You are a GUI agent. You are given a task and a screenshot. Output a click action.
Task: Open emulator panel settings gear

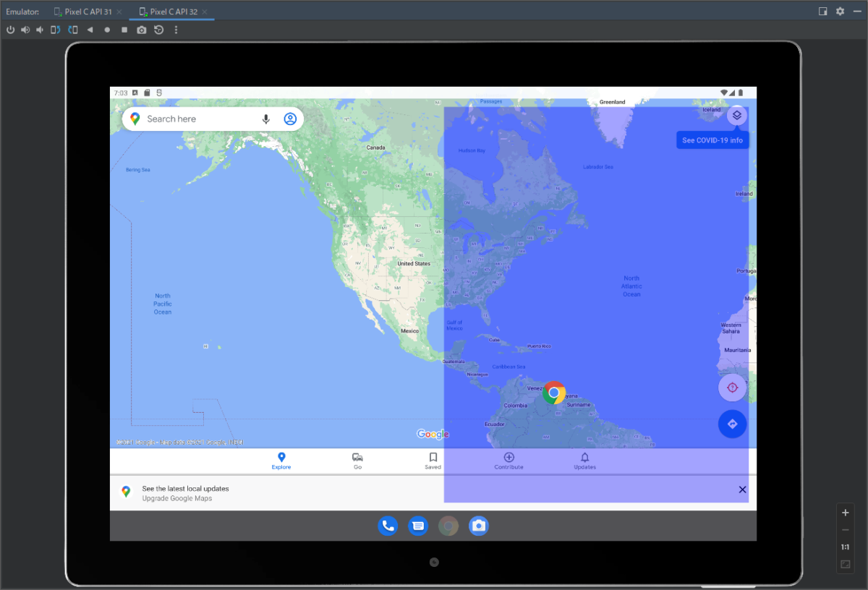pyautogui.click(x=840, y=12)
